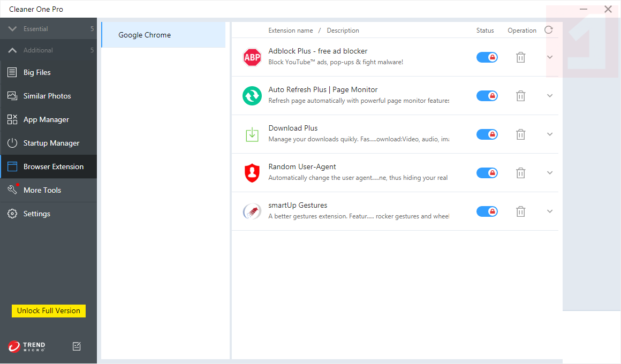Minimize the Cleaner One Pro window
This screenshot has width=621, height=364.
pos(584,9)
